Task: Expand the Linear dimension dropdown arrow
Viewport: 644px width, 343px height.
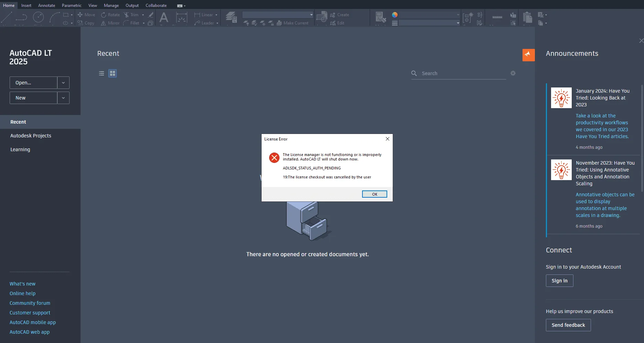Action: [217, 15]
